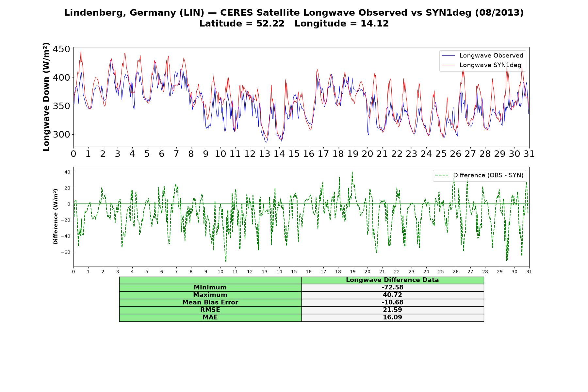Click the chart title text
Viewport: 588px width, 392px height.
(x=294, y=13)
